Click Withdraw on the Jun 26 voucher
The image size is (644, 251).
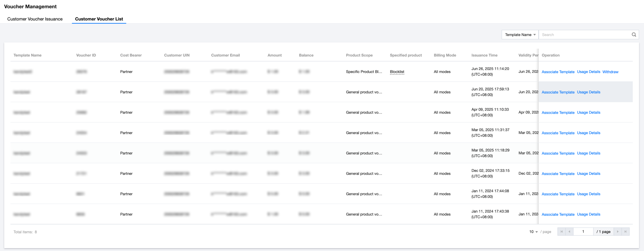(610, 72)
